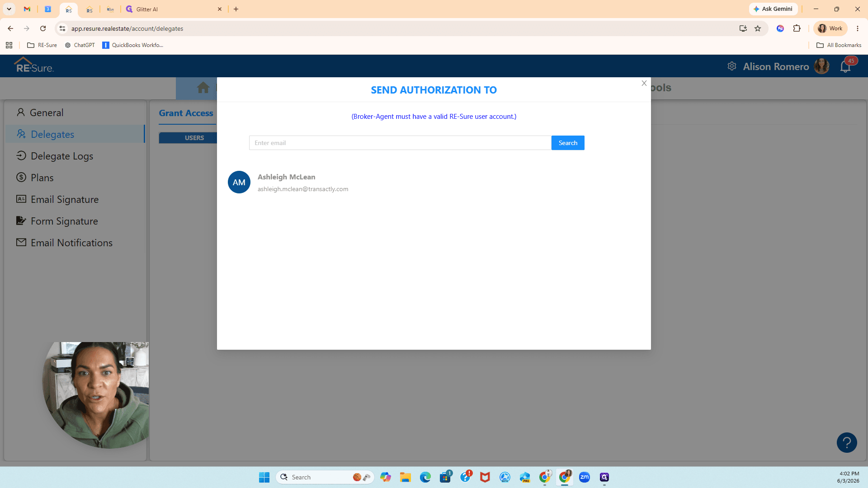Click the Ashleigh McLean name result
The image size is (868, 488).
287,177
